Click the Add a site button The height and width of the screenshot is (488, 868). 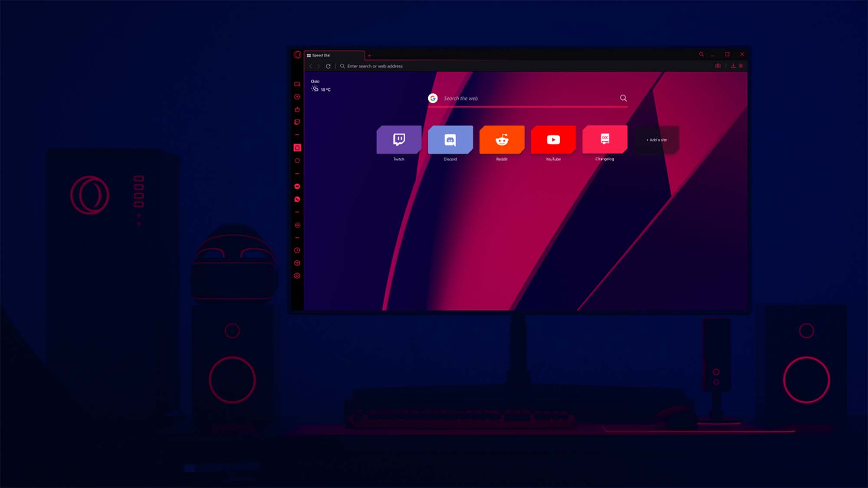click(x=656, y=139)
